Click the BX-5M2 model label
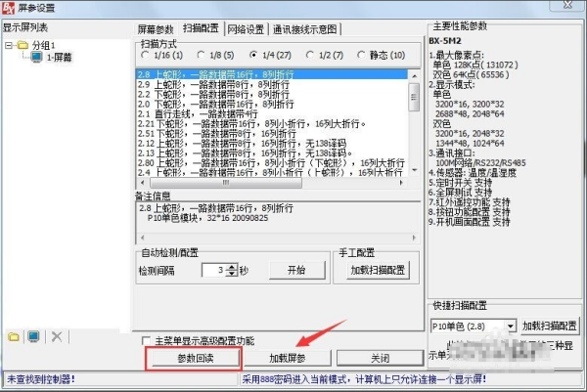Viewport: 587px width, 392px height. [445, 41]
